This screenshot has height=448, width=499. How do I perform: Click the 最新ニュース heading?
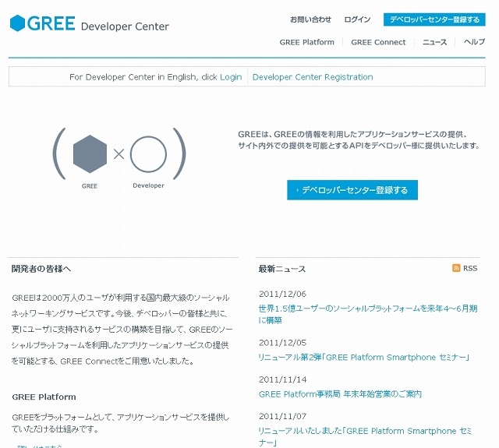coord(282,269)
